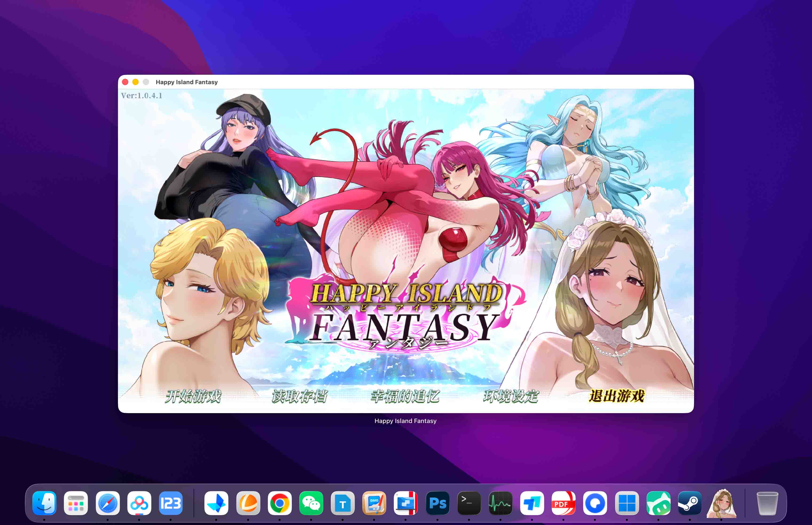The width and height of the screenshot is (812, 525).
Task: Open the blue bird Feishu icon
Action: (216, 503)
